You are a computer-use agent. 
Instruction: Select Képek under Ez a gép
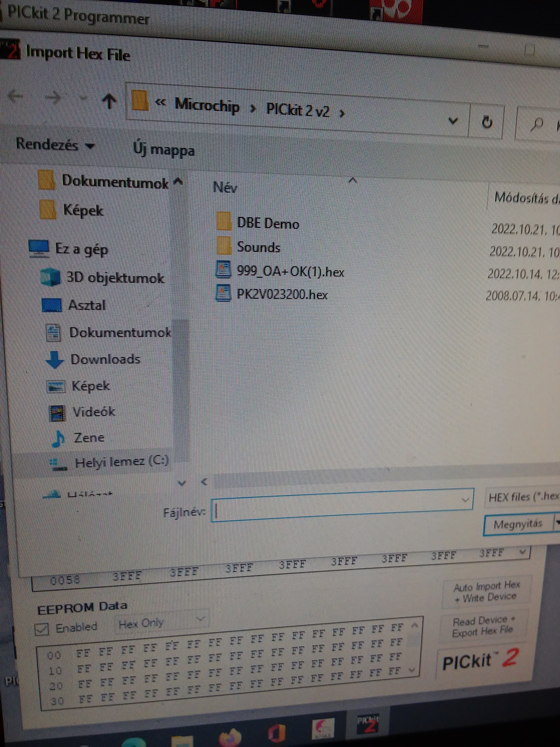tap(91, 386)
